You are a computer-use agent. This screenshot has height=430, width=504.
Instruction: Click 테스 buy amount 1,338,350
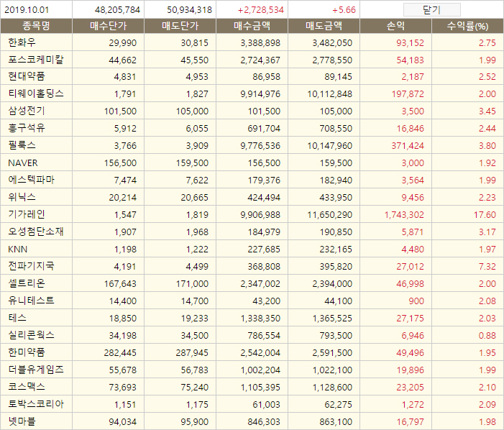(x=261, y=318)
